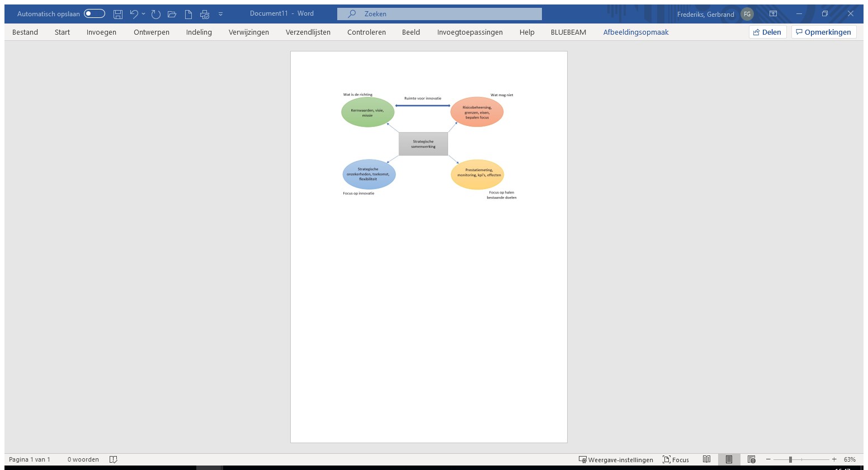Open the Opmerkingen comments button
Image resolution: width=868 pixels, height=470 pixels.
point(823,32)
